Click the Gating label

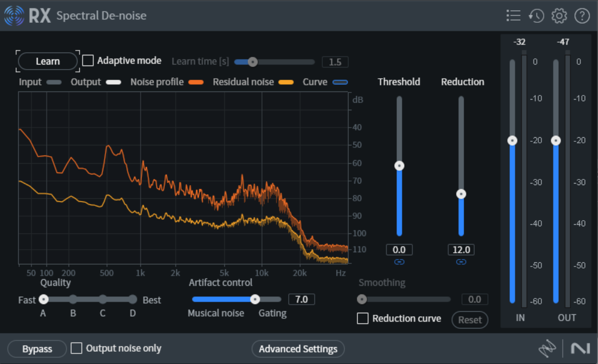pyautogui.click(x=272, y=313)
